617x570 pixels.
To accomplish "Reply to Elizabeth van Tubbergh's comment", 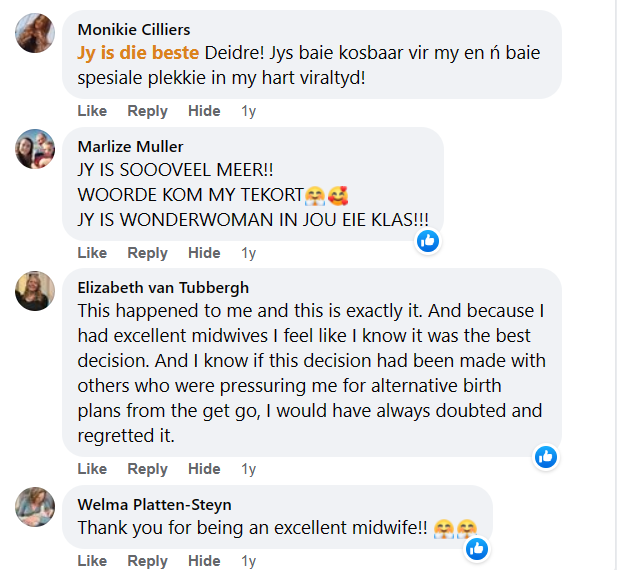I will click(147, 469).
